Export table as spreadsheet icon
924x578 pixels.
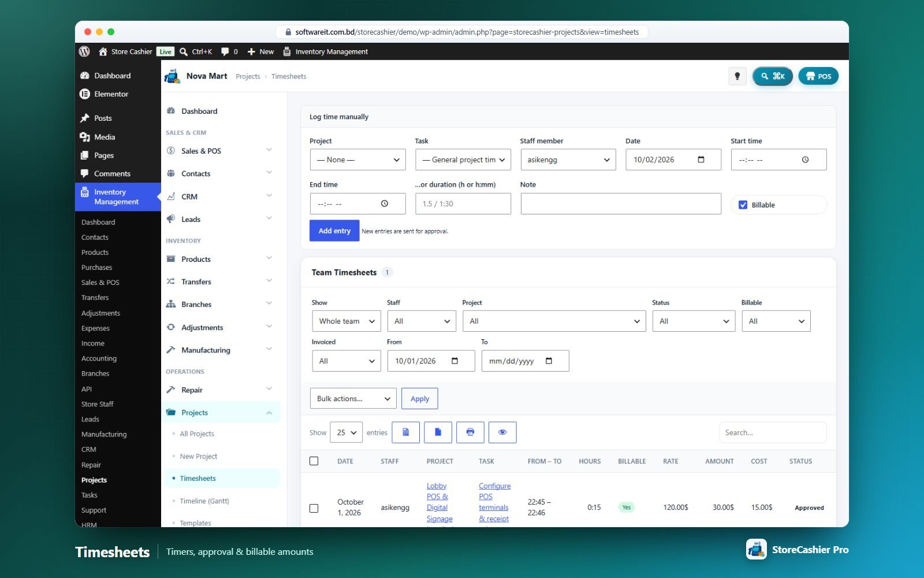(406, 432)
